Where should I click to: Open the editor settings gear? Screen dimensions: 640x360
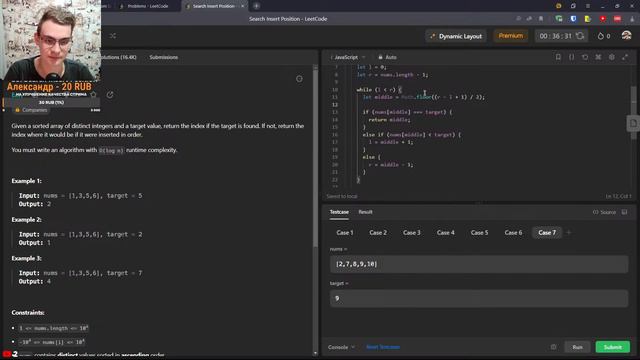pyautogui.click(x=612, y=57)
